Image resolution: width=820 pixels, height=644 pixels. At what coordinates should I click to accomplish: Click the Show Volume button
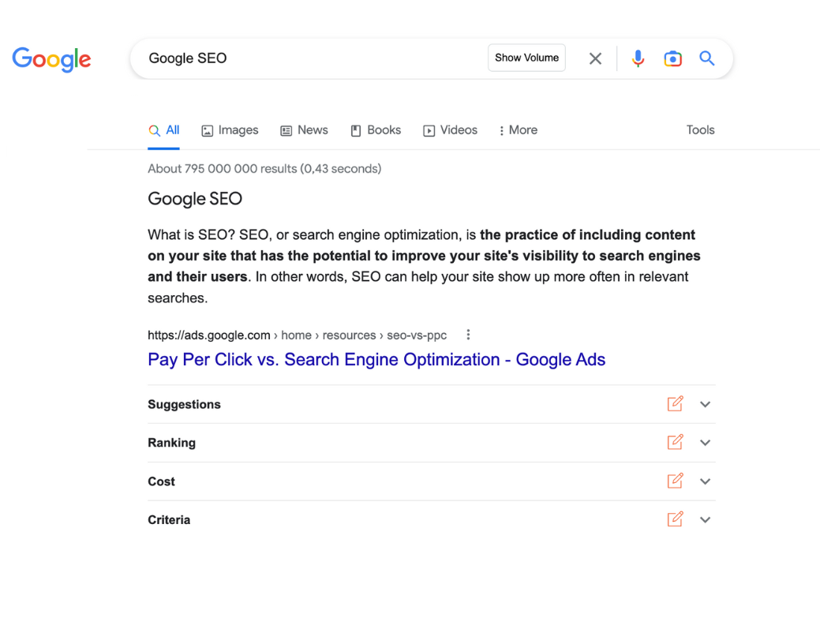click(526, 58)
